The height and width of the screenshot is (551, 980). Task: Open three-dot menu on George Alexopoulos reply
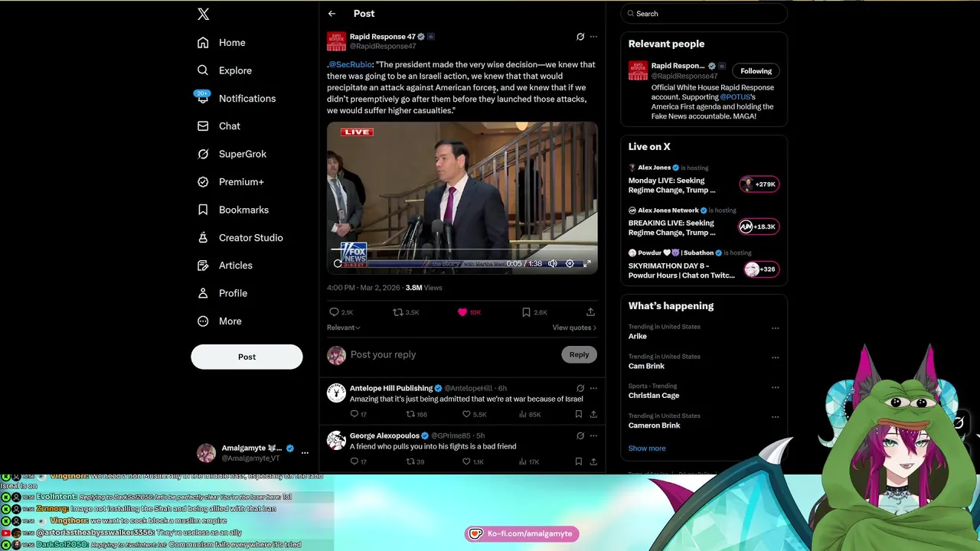click(x=593, y=436)
